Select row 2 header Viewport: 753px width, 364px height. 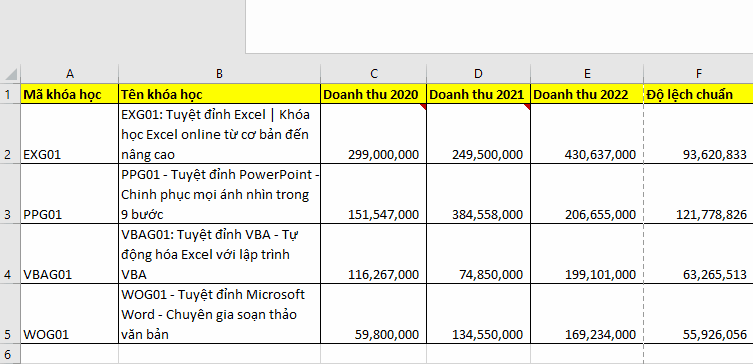[10, 133]
